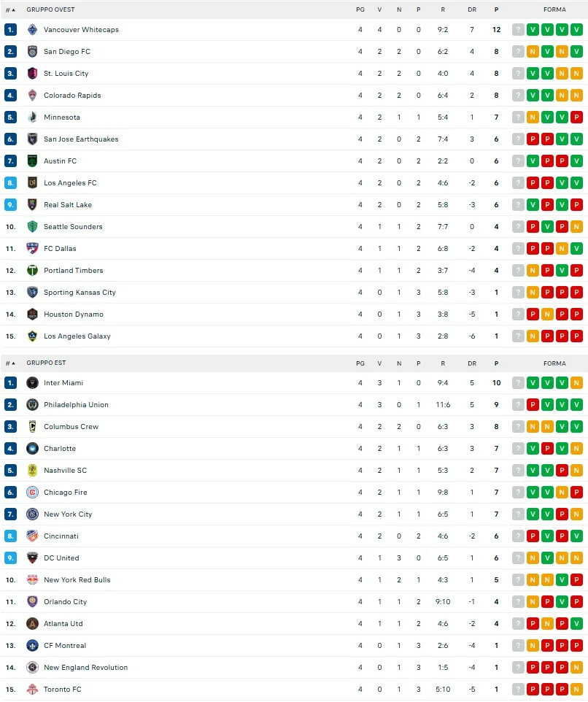This screenshot has width=588, height=702.
Task: Click the Portland Timbers logo
Action: point(32,271)
